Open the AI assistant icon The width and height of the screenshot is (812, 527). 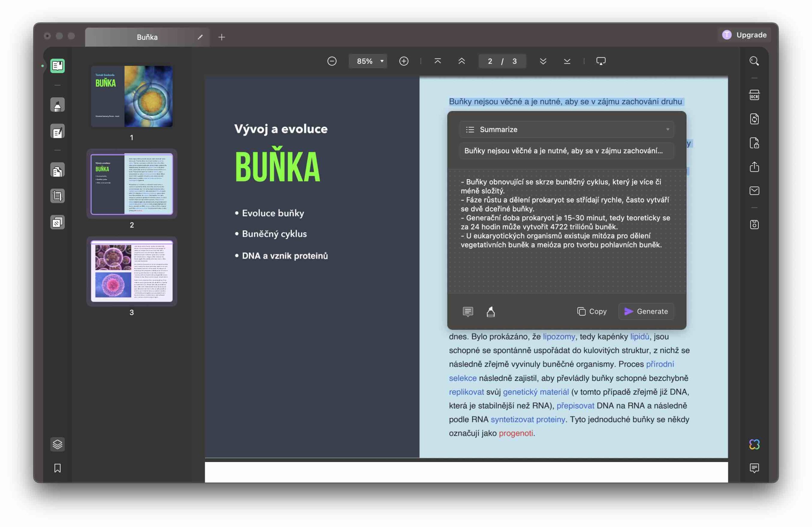click(x=754, y=444)
